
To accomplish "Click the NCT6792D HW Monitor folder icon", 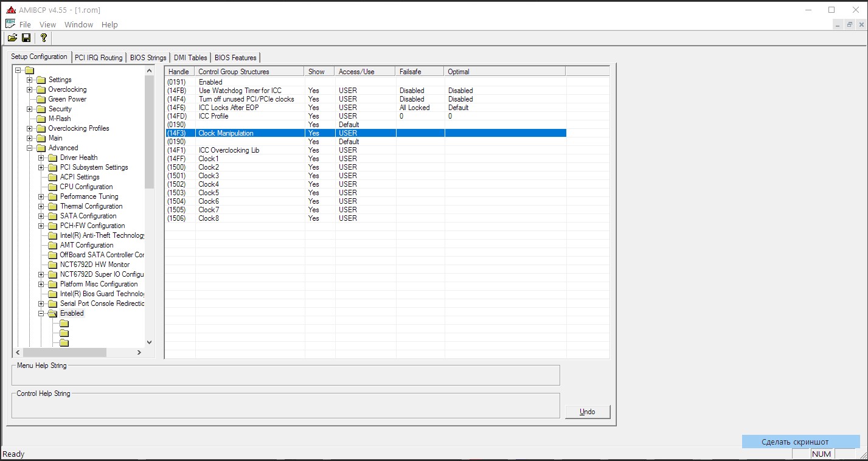I will point(53,265).
